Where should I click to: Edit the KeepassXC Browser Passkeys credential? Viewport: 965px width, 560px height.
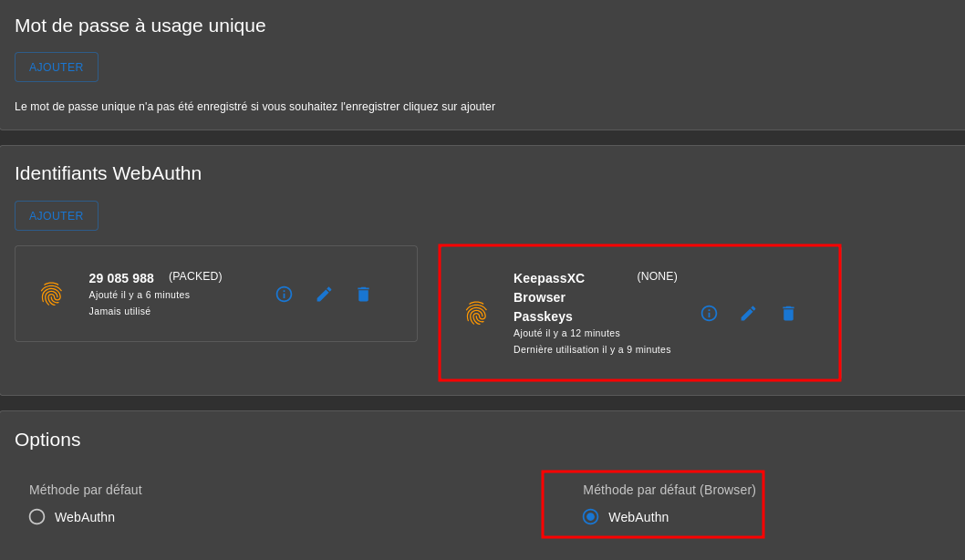[748, 313]
